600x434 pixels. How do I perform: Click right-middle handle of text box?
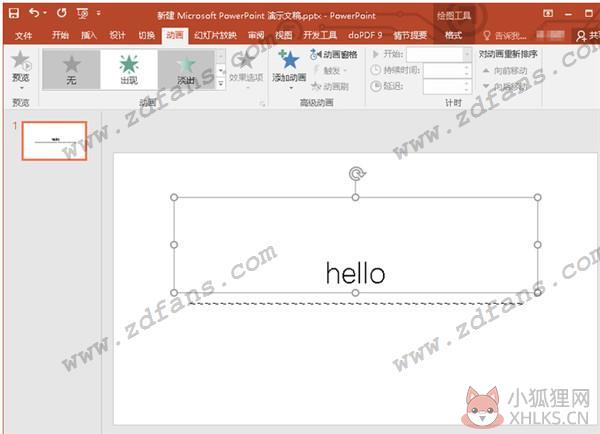[x=538, y=245]
